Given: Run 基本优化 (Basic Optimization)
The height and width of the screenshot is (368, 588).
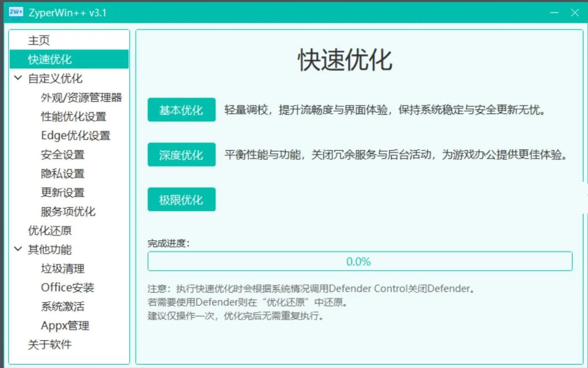Looking at the screenshot, I should (x=181, y=109).
